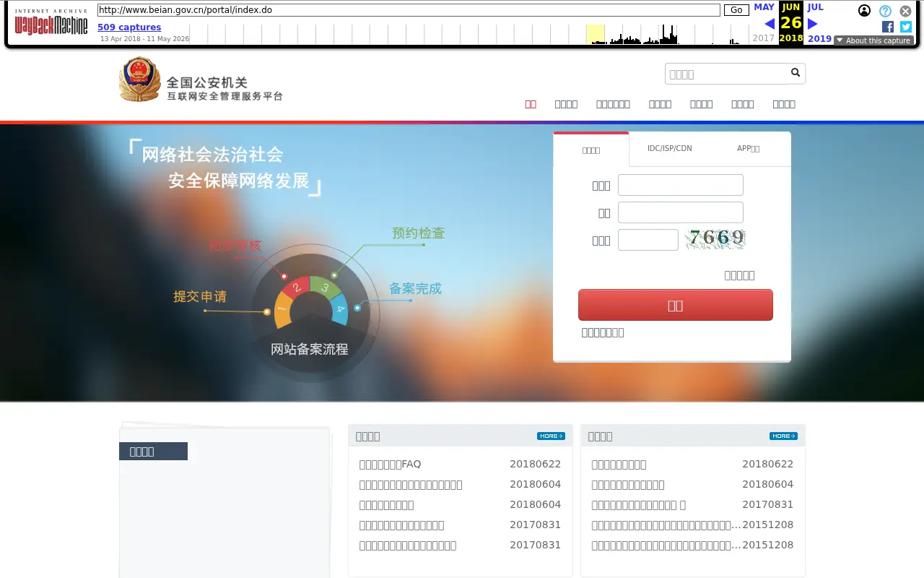Viewport: 924px width, 578px height.
Task: Click the link just below the red login button
Action: 603,332
